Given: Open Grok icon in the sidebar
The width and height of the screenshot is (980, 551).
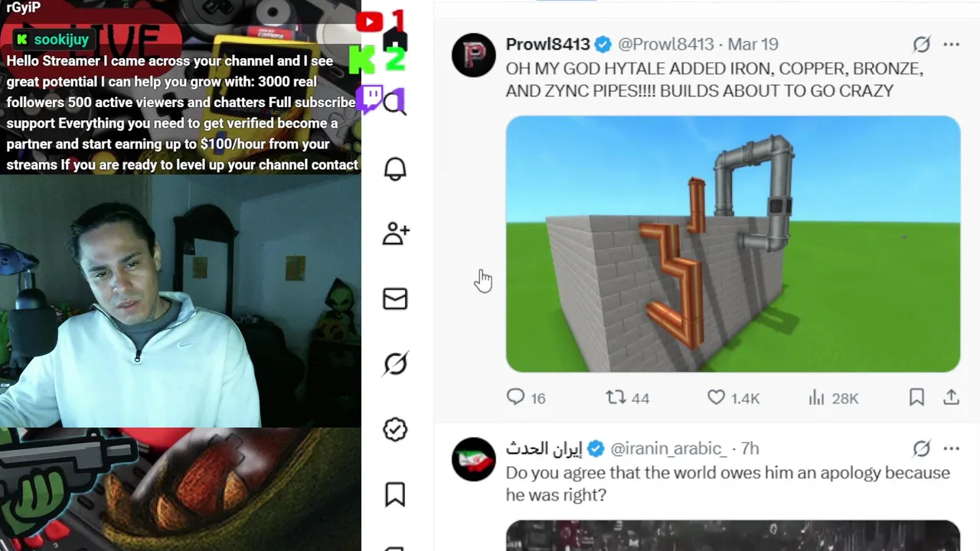Looking at the screenshot, I should pos(395,364).
